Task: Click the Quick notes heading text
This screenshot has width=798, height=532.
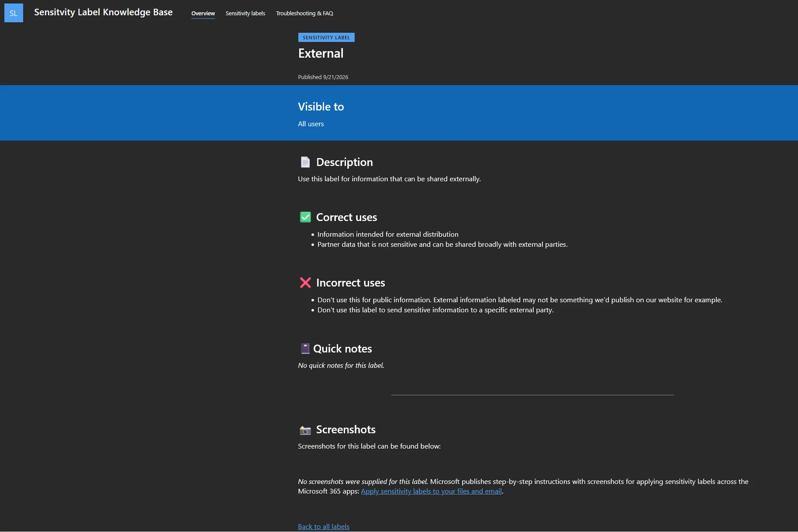Action: click(x=342, y=349)
